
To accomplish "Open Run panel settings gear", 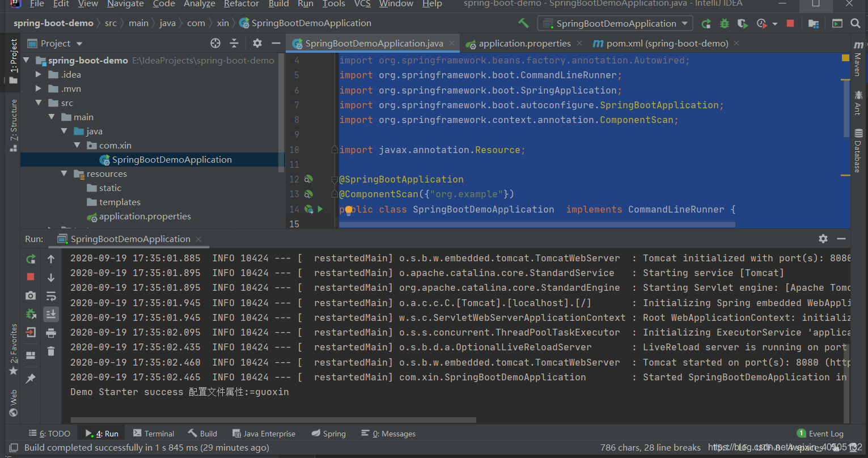I will [x=823, y=239].
